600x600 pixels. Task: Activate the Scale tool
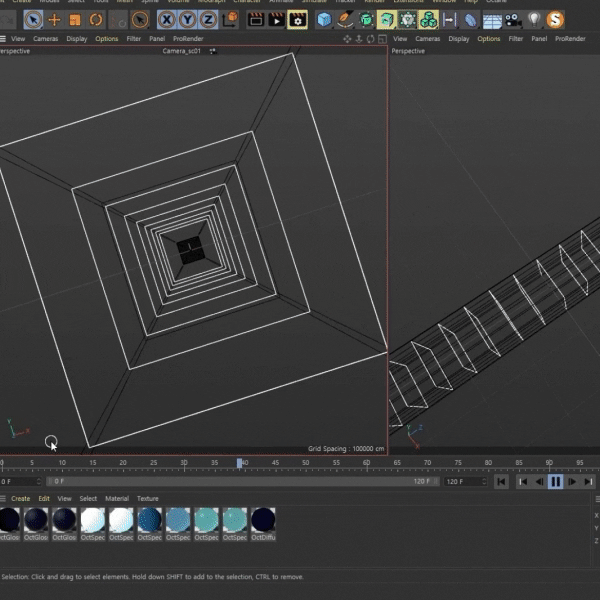[75, 20]
